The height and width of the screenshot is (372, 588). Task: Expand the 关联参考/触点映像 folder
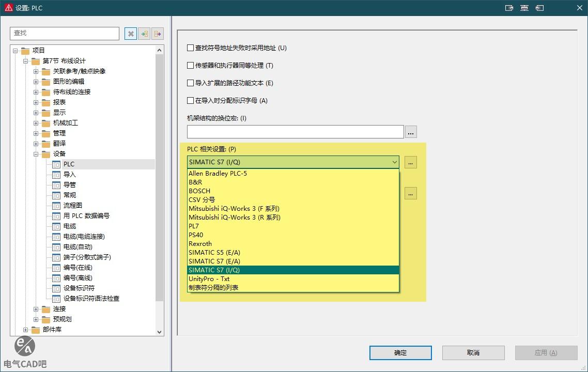coord(36,71)
